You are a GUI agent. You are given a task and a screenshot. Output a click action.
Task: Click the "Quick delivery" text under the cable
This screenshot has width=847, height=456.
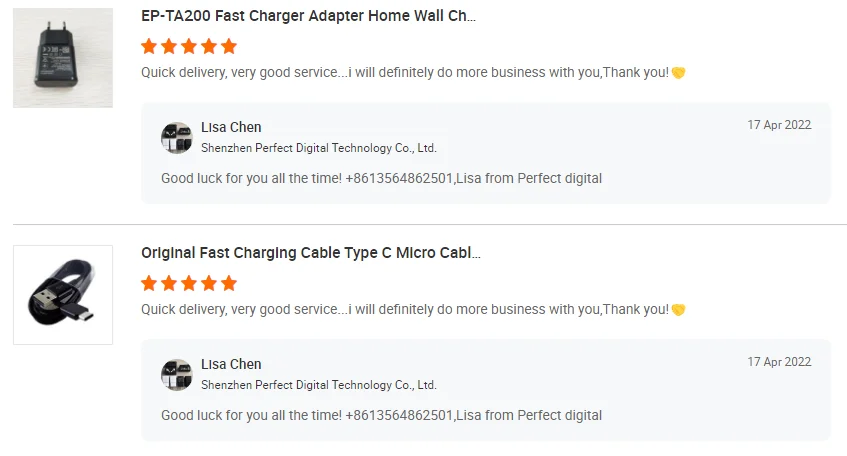click(404, 310)
